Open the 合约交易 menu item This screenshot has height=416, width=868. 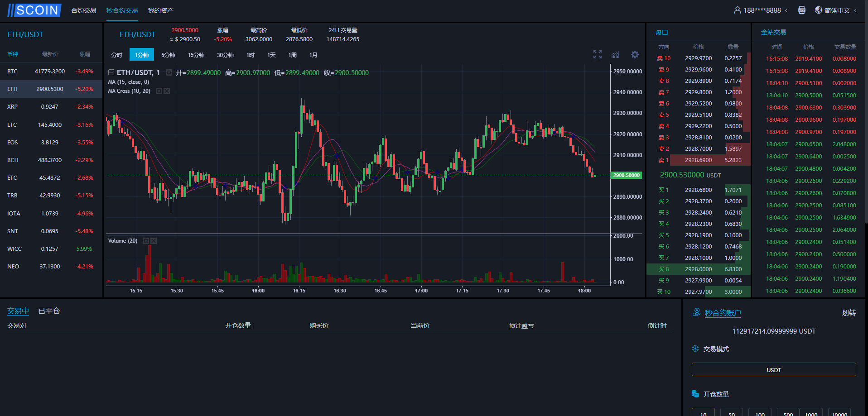click(84, 10)
